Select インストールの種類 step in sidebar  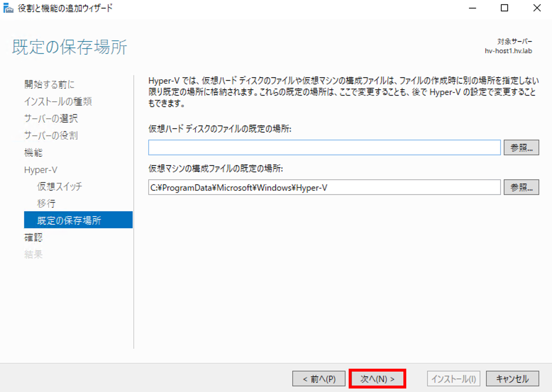pyautogui.click(x=58, y=102)
